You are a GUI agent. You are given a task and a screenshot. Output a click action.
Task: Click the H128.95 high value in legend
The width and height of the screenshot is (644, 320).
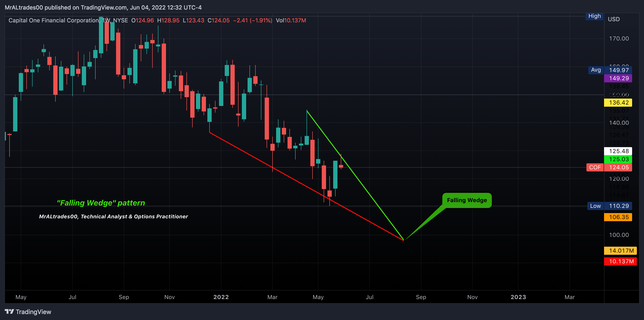(168, 20)
